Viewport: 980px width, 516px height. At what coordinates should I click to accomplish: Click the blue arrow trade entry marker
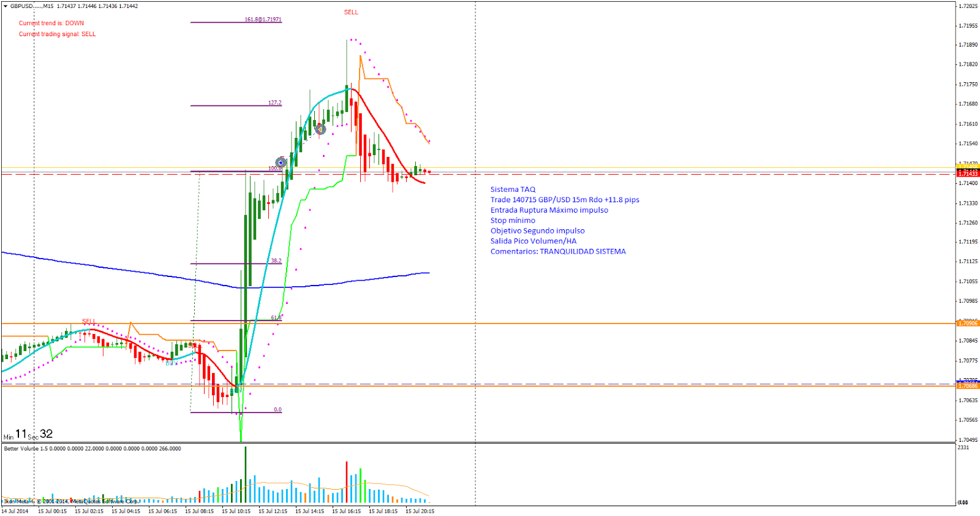click(281, 162)
